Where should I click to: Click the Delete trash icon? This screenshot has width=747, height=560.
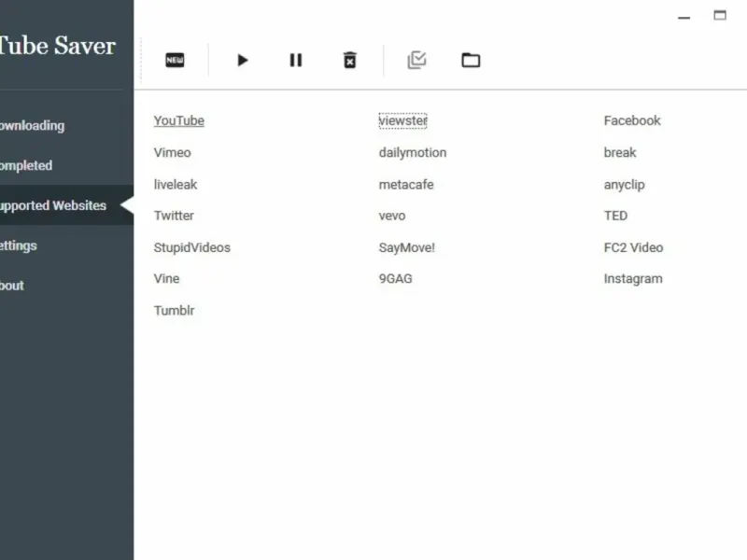[349, 61]
